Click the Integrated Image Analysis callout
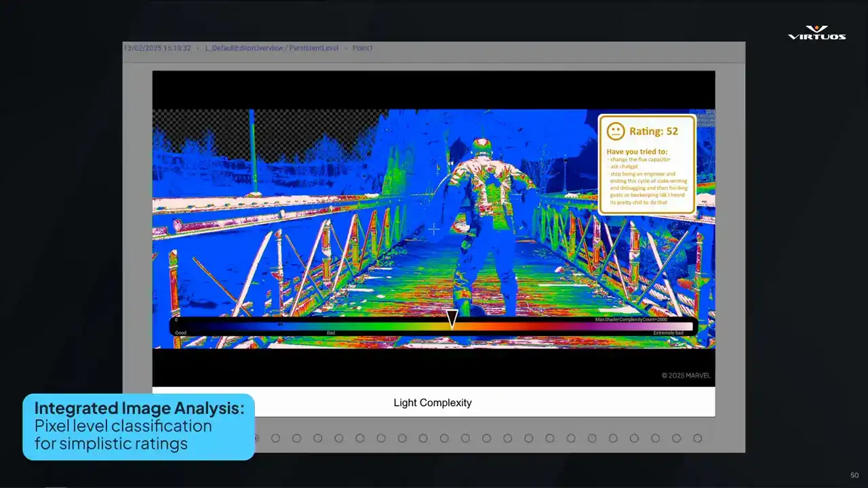The image size is (868, 488). pos(138,426)
